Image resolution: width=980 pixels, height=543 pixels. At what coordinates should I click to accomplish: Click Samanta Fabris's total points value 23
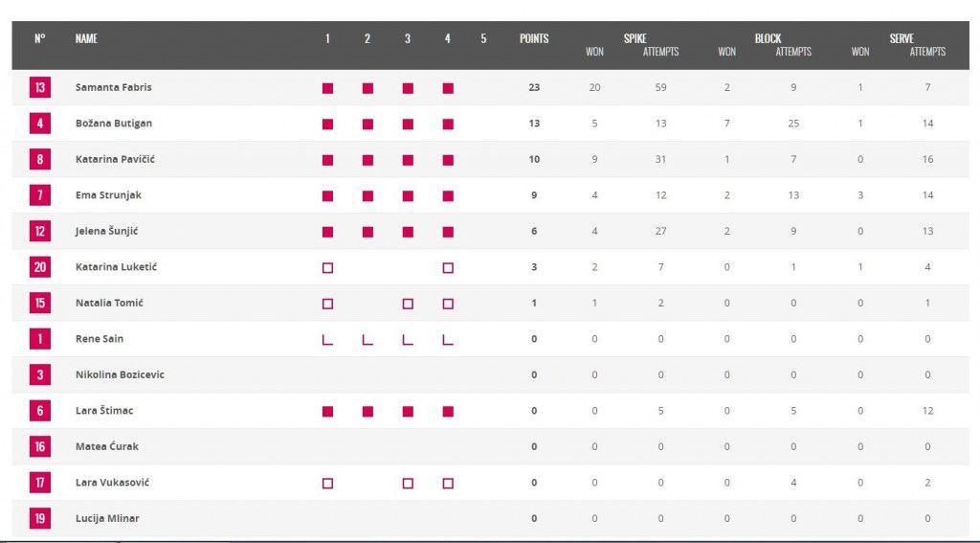click(534, 88)
